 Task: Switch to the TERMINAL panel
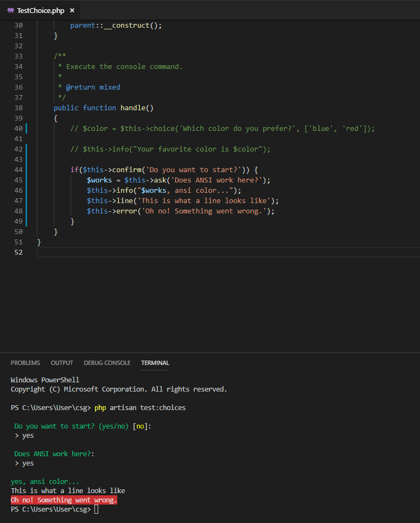tap(155, 363)
